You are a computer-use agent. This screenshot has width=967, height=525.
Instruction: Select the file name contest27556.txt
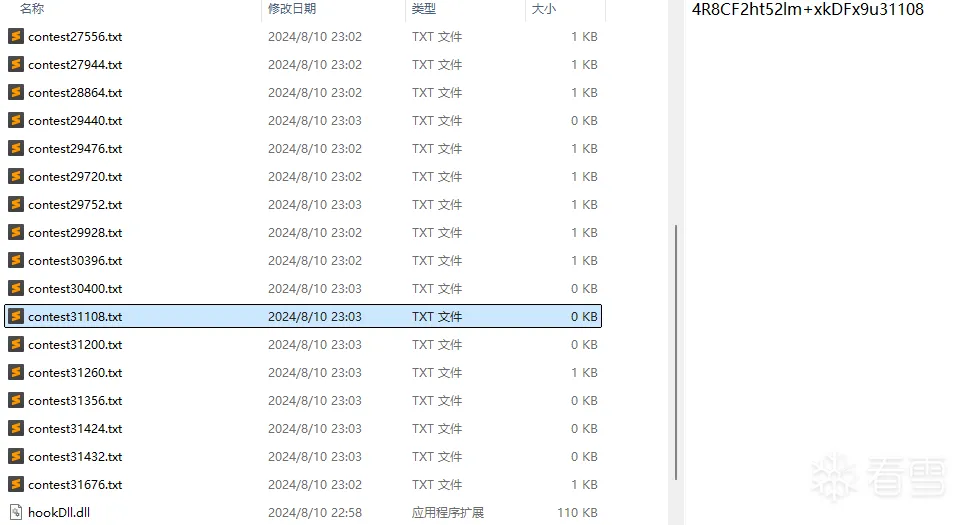[75, 36]
